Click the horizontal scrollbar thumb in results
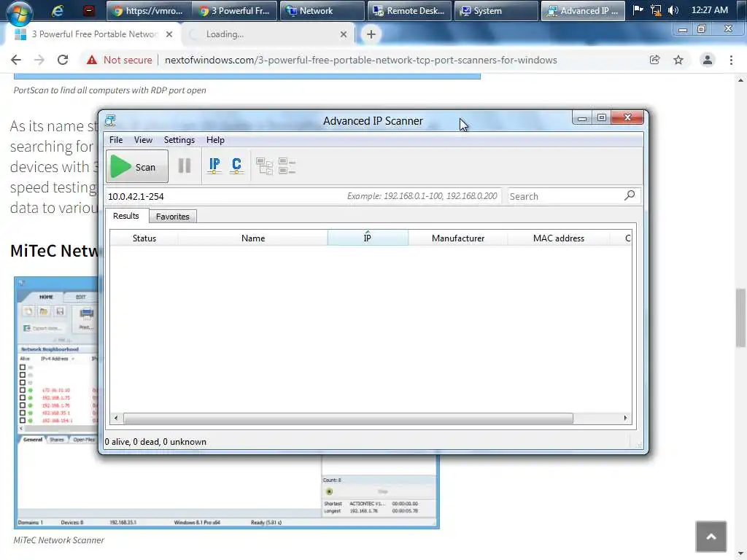 [348, 418]
